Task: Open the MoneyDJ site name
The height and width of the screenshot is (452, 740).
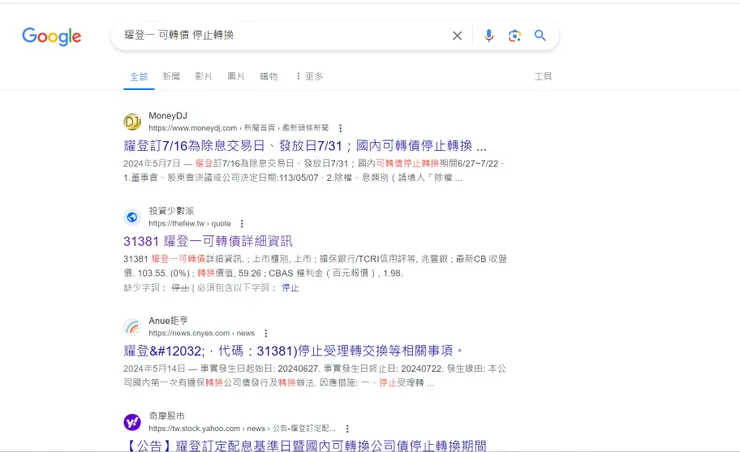Action: pyautogui.click(x=168, y=116)
